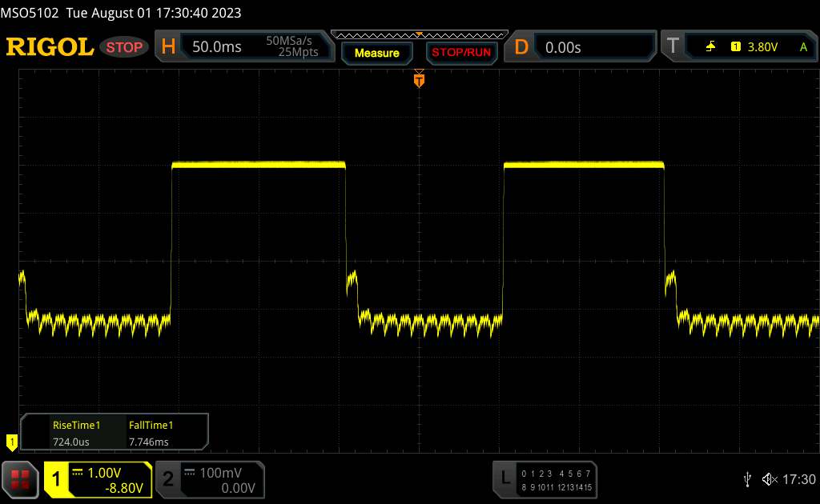Enable channel 2 via its label

point(168,479)
